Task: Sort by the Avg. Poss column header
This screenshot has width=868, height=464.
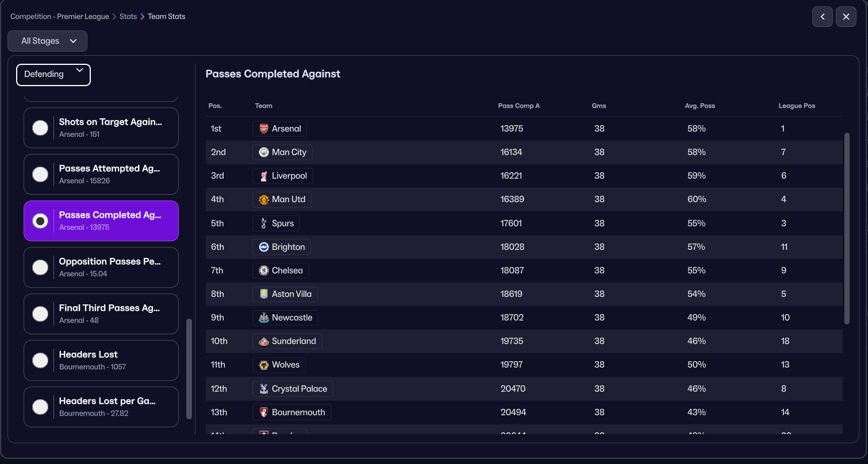Action: (x=700, y=106)
